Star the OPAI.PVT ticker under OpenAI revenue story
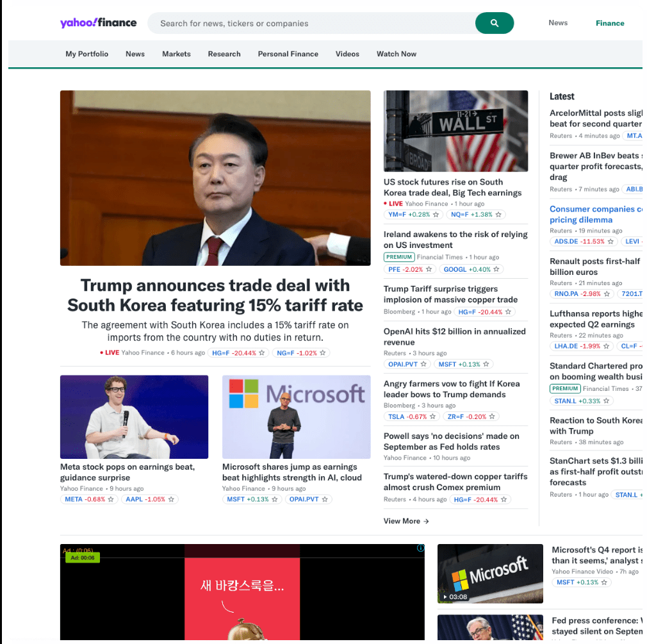Image resolution: width=647 pixels, height=644 pixels. pyautogui.click(x=423, y=364)
